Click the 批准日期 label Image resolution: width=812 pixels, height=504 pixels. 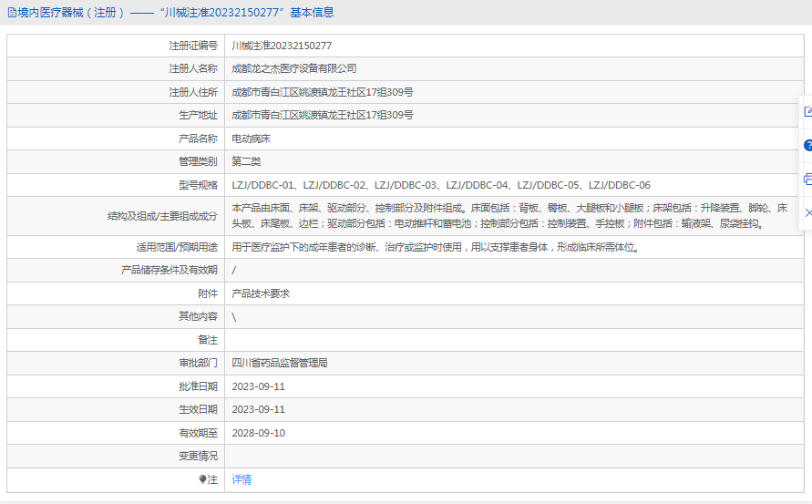[x=199, y=386]
